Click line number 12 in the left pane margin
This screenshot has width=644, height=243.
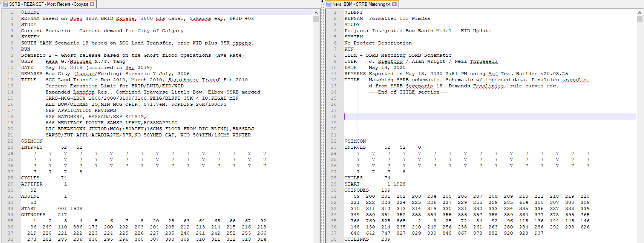(x=10, y=80)
